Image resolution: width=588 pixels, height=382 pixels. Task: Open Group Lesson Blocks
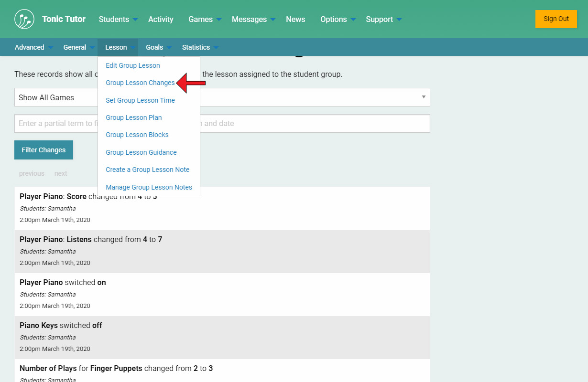click(x=137, y=135)
